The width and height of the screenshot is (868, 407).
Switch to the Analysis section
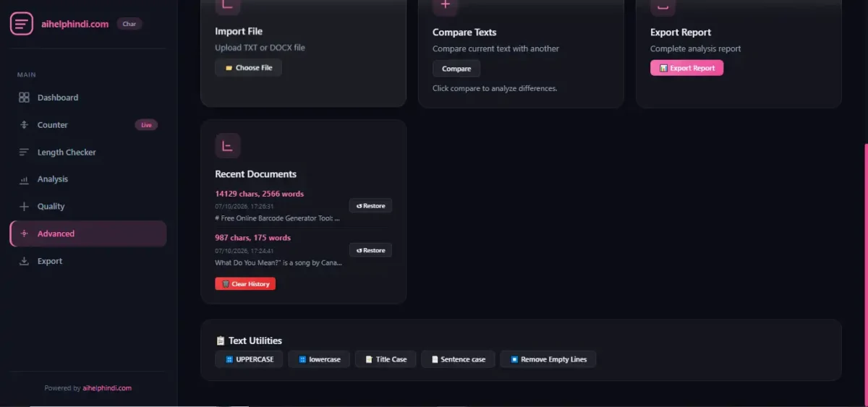88,179
